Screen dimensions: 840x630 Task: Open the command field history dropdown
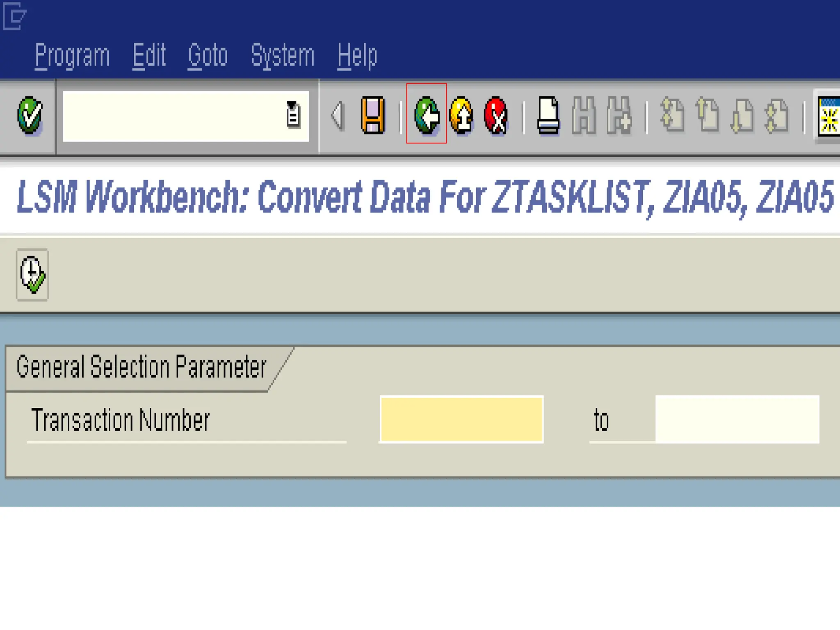pyautogui.click(x=292, y=115)
